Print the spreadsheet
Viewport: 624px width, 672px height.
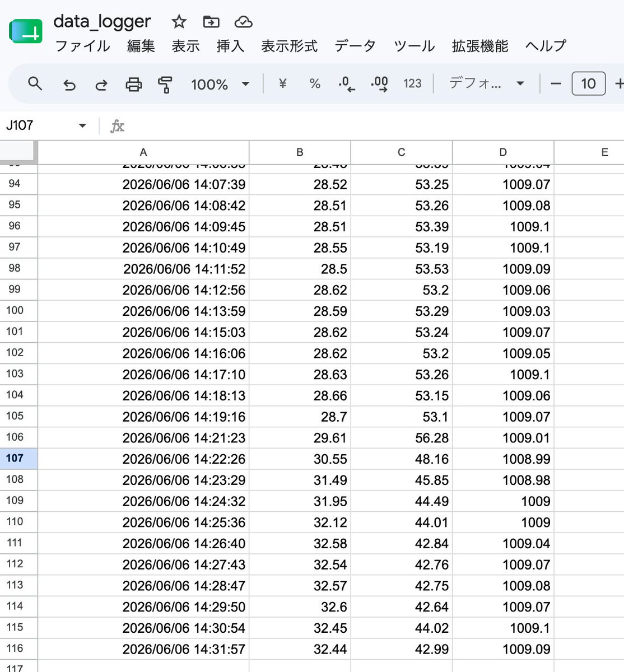click(133, 85)
